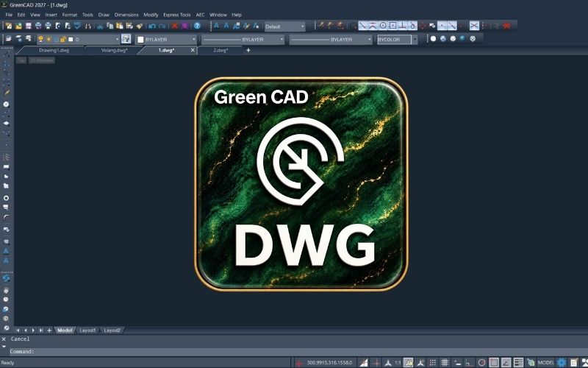
Task: Click the highlighted layer tool button near layer dropdown
Action: [126, 39]
